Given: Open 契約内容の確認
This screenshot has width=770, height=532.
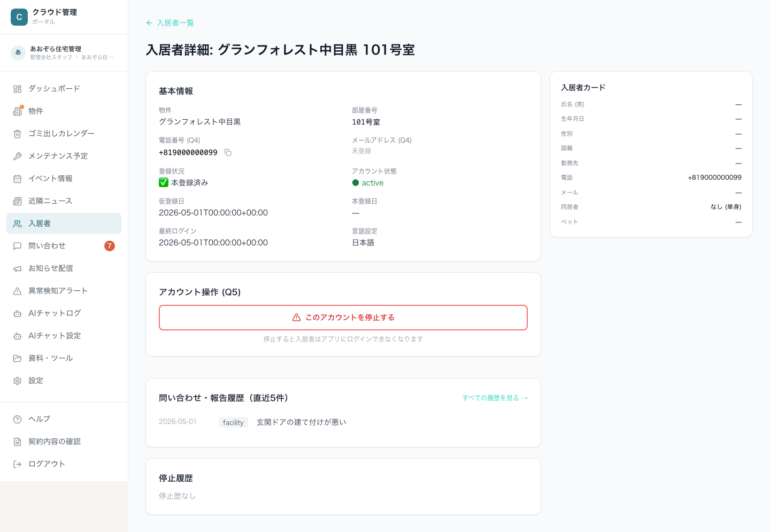Looking at the screenshot, I should (64, 442).
